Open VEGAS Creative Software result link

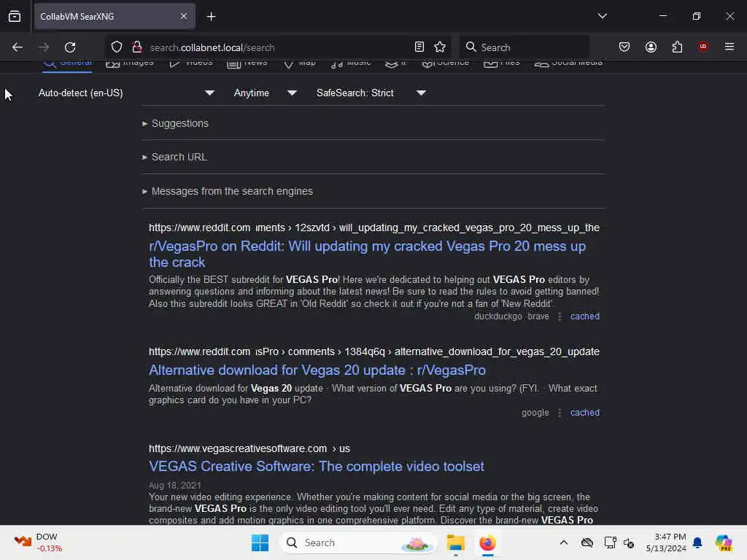click(x=317, y=466)
